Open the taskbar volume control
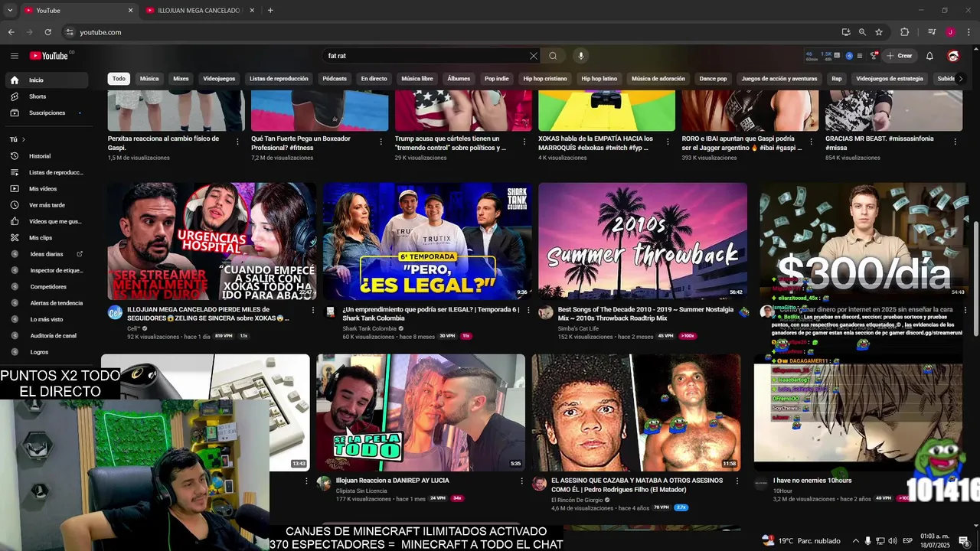This screenshot has height=551, width=980. [892, 541]
